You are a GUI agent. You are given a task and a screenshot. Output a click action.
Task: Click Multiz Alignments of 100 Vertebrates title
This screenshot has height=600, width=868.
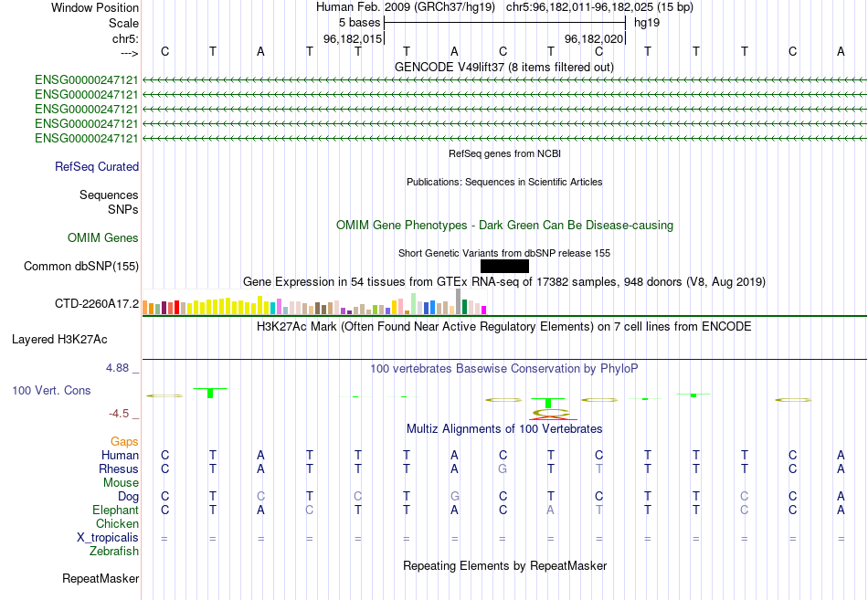(504, 429)
